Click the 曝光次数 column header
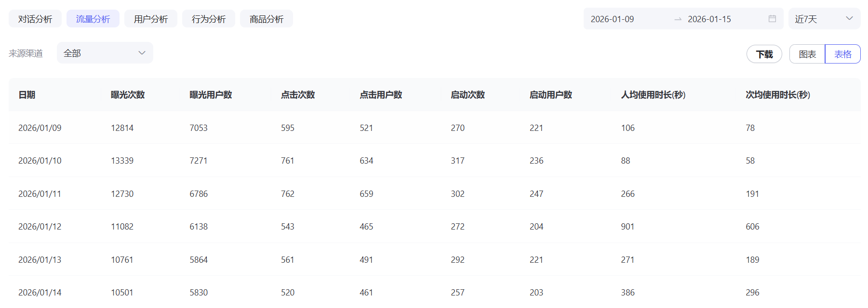Image resolution: width=868 pixels, height=308 pixels. coord(128,95)
